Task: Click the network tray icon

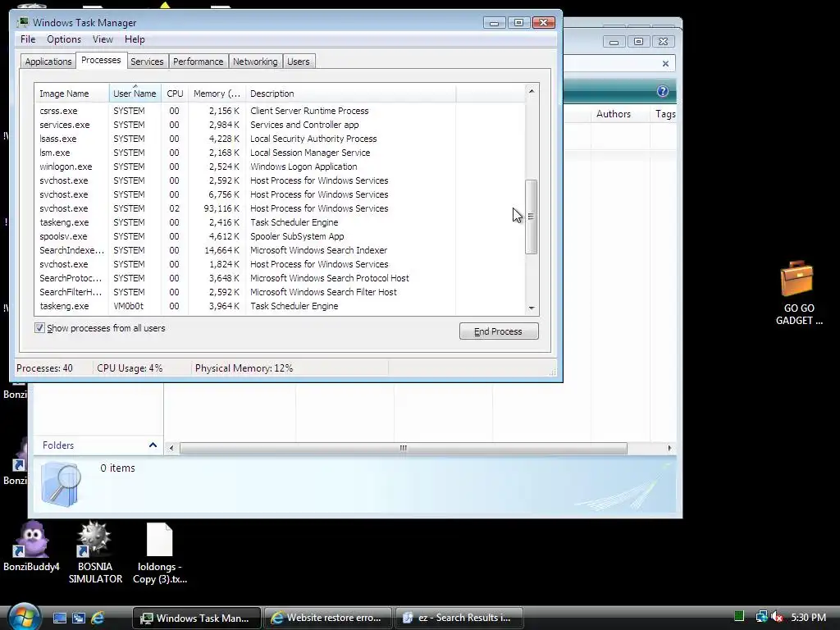Action: 760,617
